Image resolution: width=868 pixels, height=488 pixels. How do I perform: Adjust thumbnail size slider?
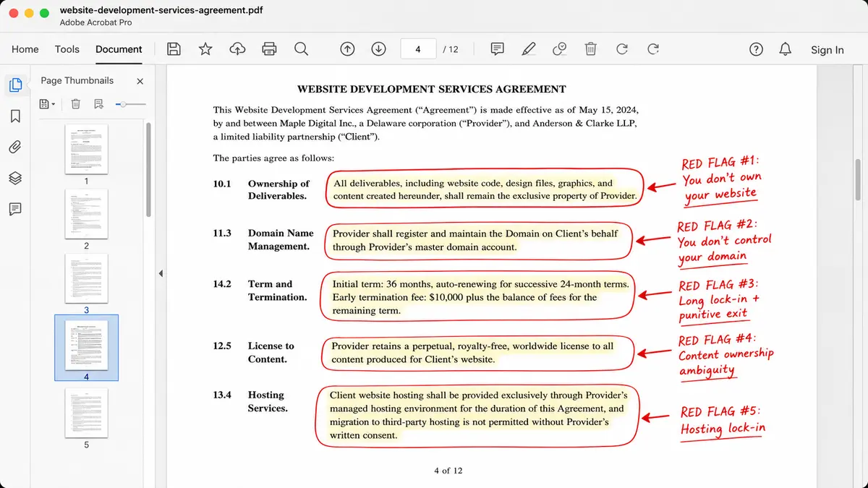[x=129, y=104]
